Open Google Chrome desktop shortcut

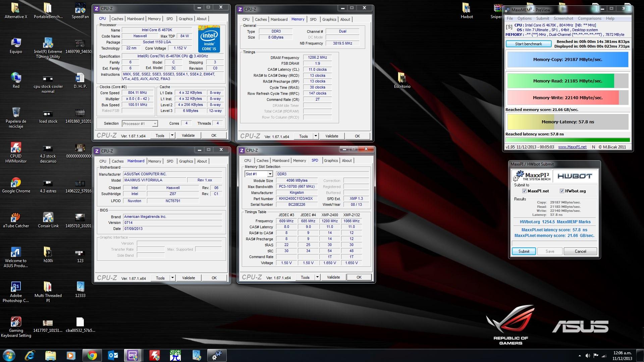click(16, 185)
